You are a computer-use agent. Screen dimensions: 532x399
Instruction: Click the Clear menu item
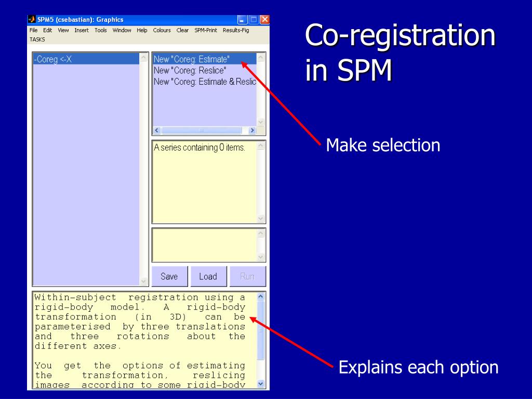click(x=182, y=30)
